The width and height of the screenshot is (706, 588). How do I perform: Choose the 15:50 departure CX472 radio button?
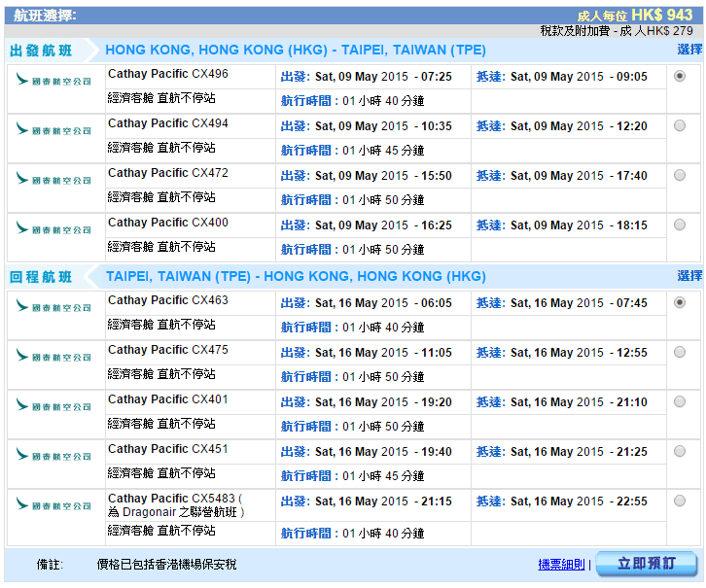(679, 175)
